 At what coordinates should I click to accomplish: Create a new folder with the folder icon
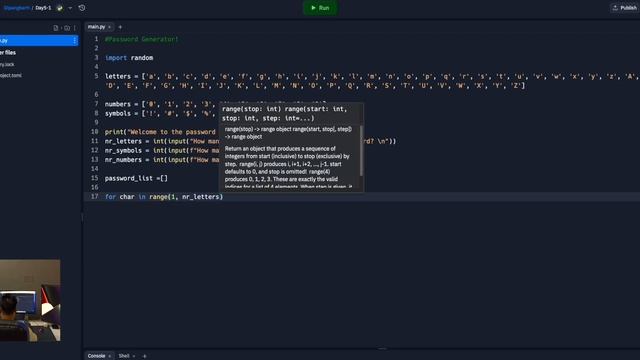67,28
